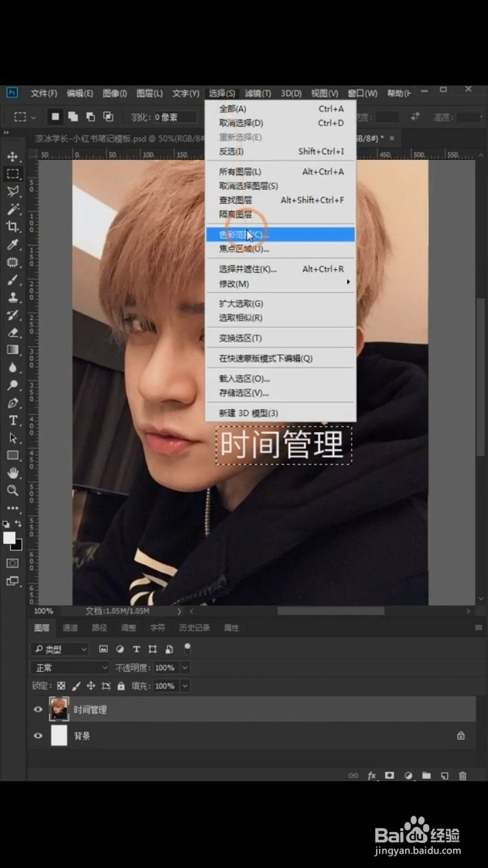Toggle lock transparent pixels
The image size is (488, 868).
tap(62, 686)
